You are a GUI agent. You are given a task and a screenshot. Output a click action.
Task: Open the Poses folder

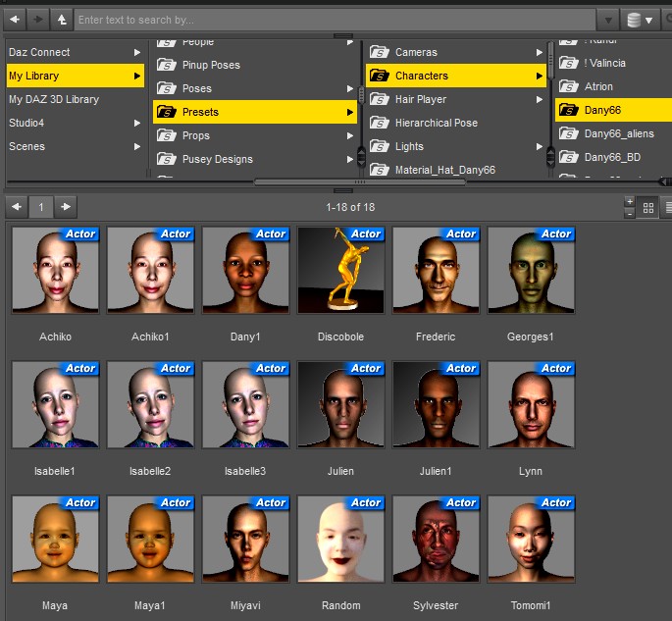click(x=254, y=88)
